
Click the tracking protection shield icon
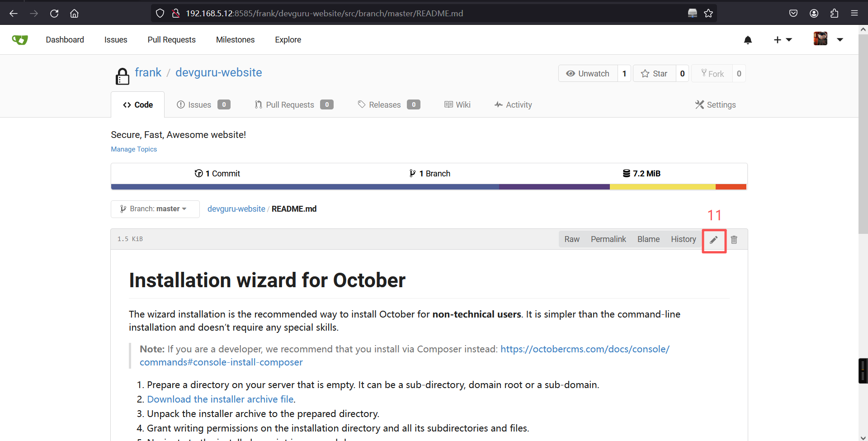pyautogui.click(x=160, y=13)
